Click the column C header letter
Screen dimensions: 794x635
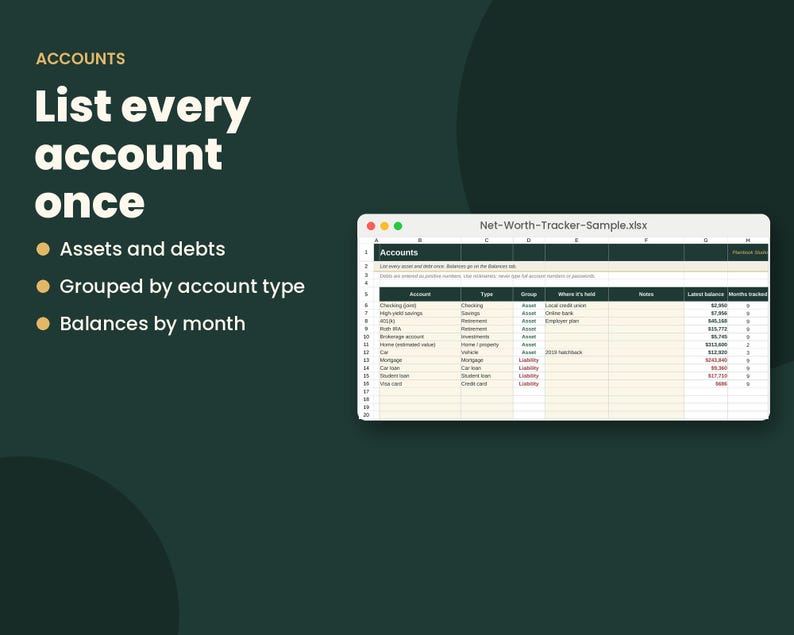coord(487,241)
